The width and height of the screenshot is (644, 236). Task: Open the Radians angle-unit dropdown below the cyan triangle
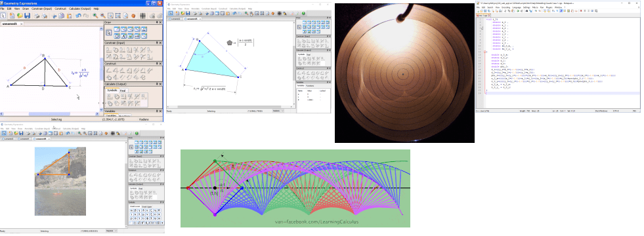(x=279, y=111)
